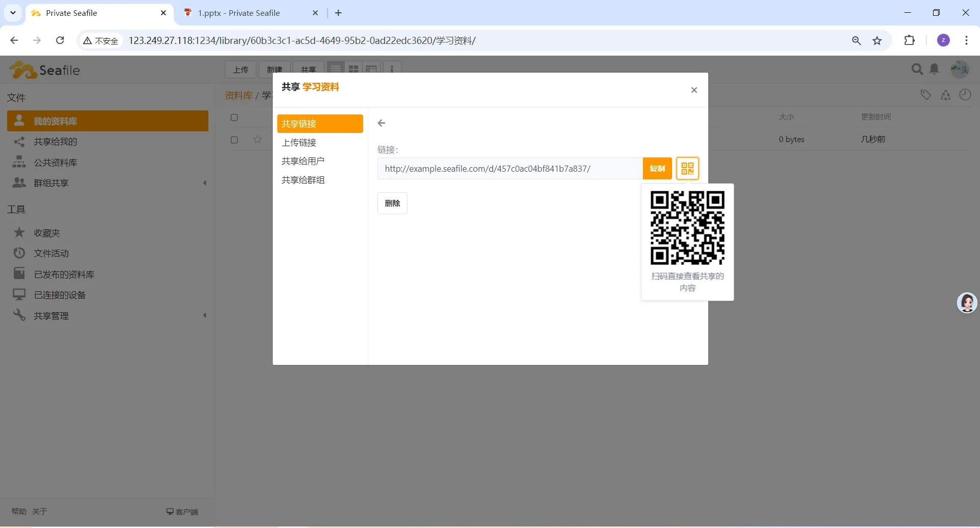
Task: Close the share dialog
Action: click(694, 90)
